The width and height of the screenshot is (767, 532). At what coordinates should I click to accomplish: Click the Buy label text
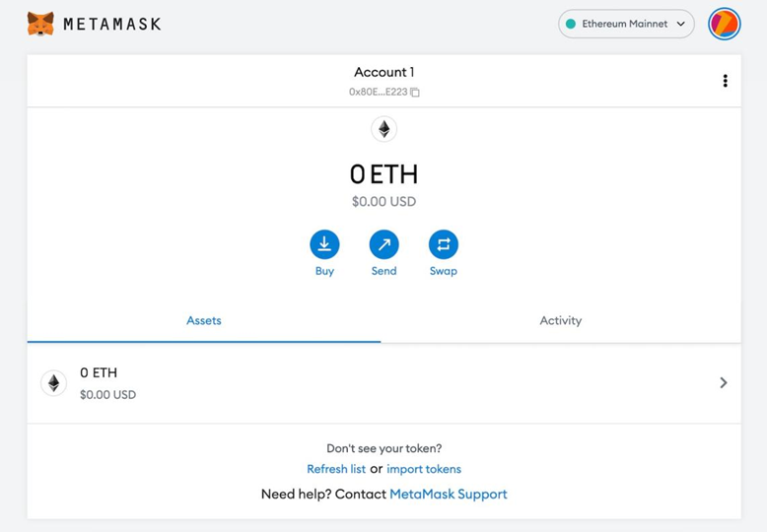coord(324,271)
